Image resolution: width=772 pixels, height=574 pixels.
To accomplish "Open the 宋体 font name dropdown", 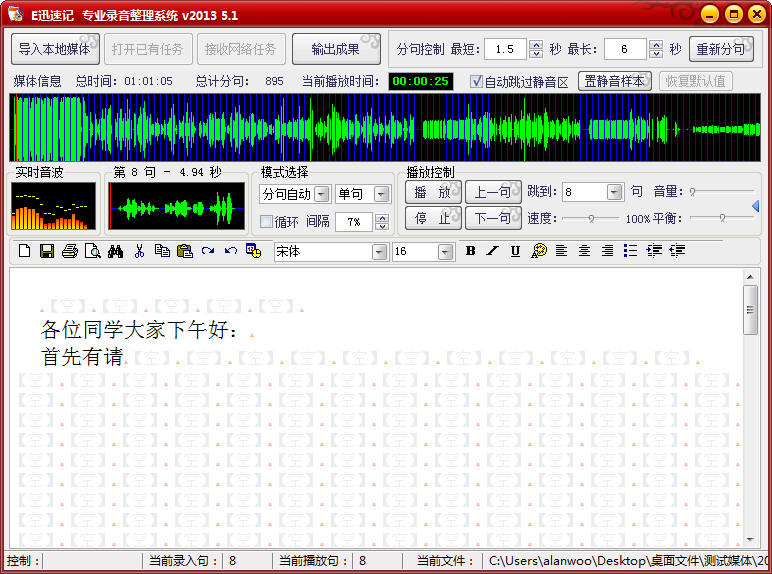I will pos(379,252).
